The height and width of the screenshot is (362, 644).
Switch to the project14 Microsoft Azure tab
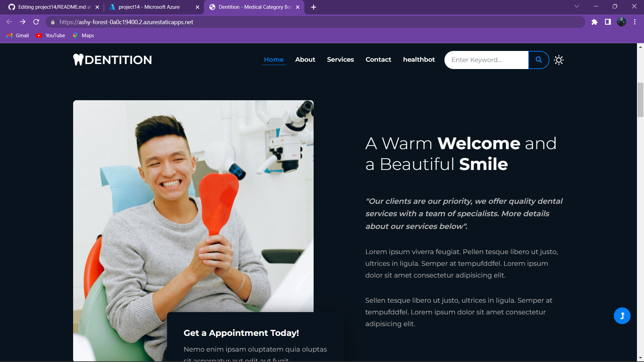coord(149,7)
